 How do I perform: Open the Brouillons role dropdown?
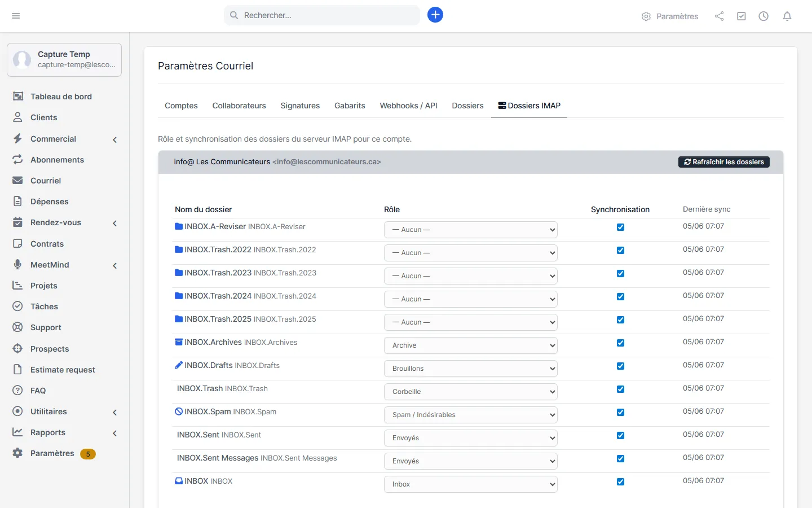click(x=471, y=369)
